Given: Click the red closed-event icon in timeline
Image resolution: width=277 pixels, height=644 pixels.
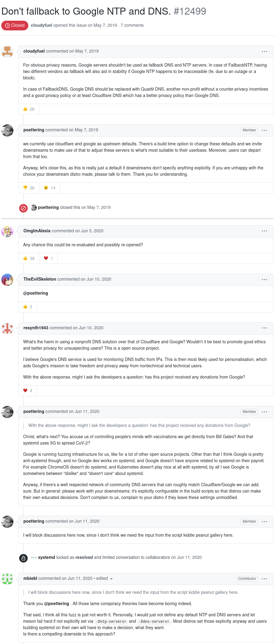Looking at the screenshot, I should click(x=23, y=208).
